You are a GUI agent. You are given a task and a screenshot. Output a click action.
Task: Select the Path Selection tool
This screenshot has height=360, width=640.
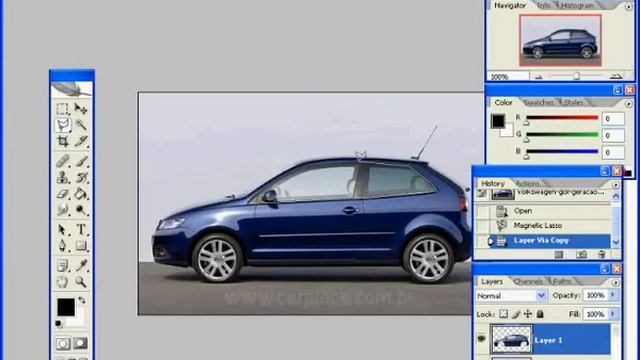click(x=62, y=230)
